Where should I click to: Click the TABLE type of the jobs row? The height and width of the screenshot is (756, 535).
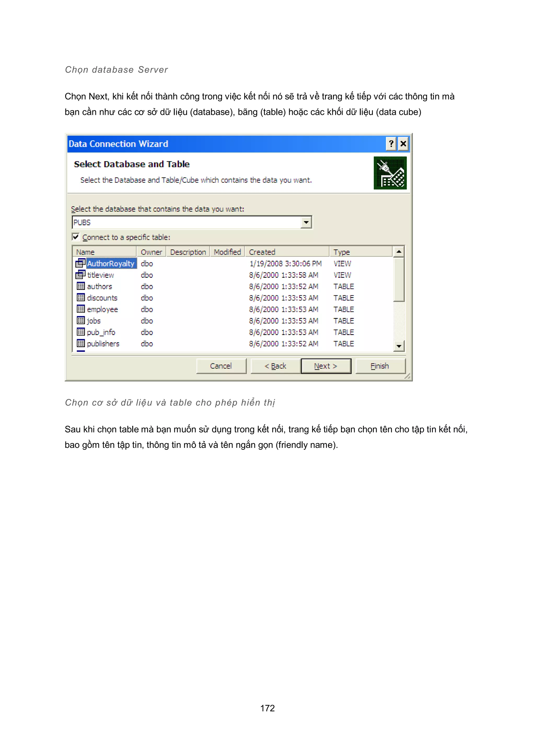click(x=344, y=321)
